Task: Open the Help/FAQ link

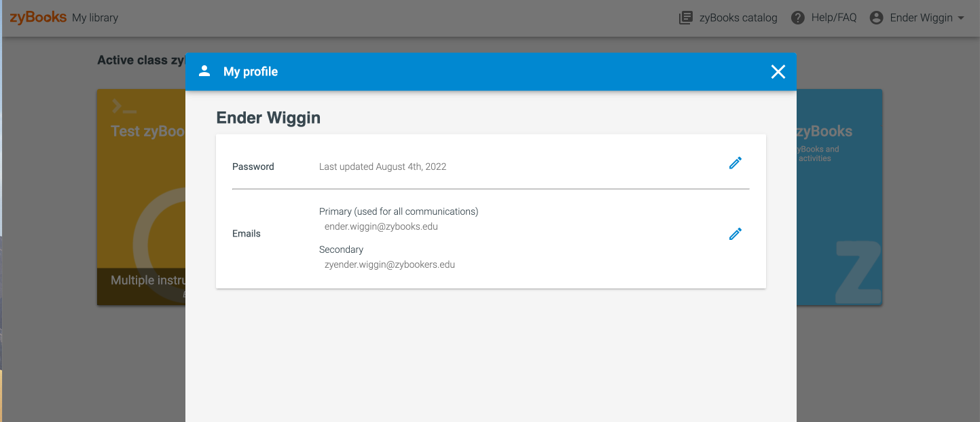Action: (834, 18)
